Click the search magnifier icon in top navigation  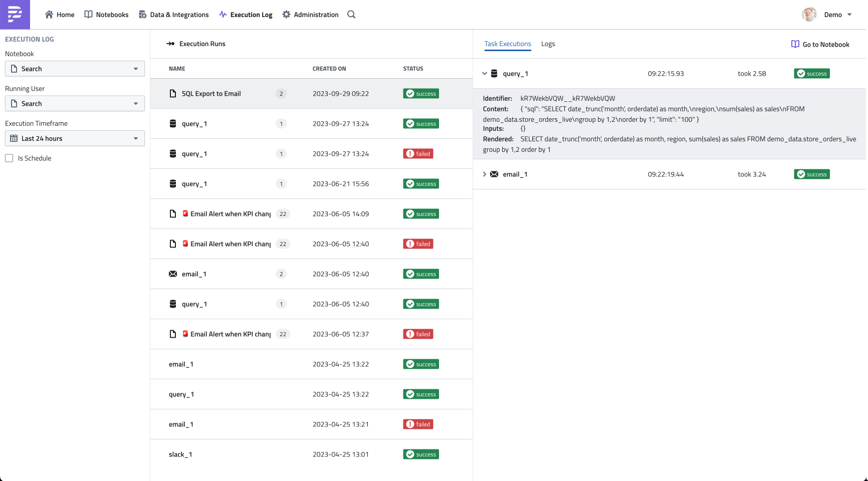[351, 15]
